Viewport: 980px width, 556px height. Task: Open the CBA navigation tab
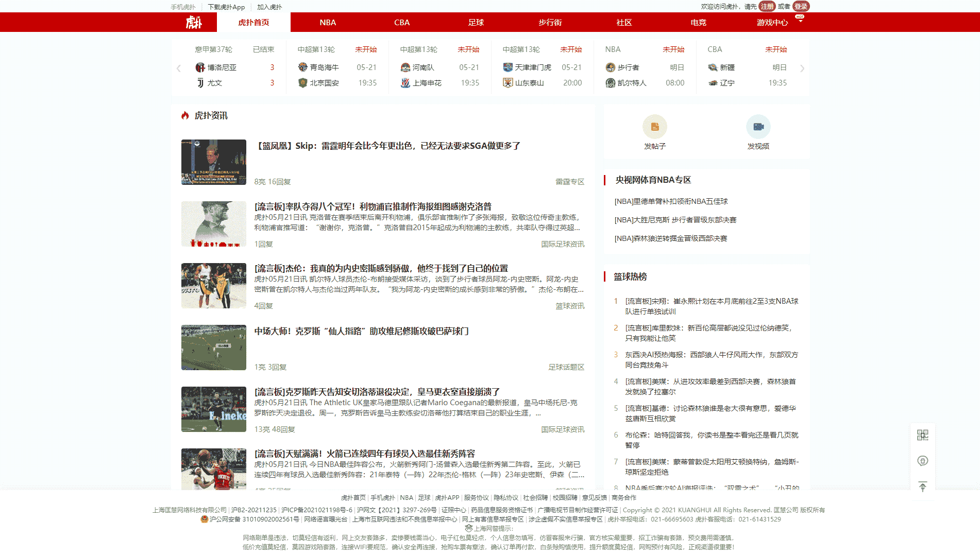[402, 22]
